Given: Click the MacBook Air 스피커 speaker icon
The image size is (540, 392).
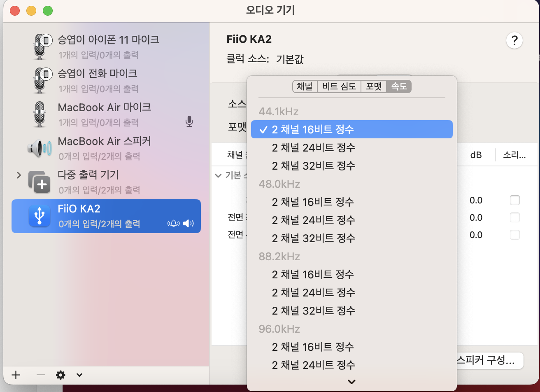Looking at the screenshot, I should coord(40,148).
